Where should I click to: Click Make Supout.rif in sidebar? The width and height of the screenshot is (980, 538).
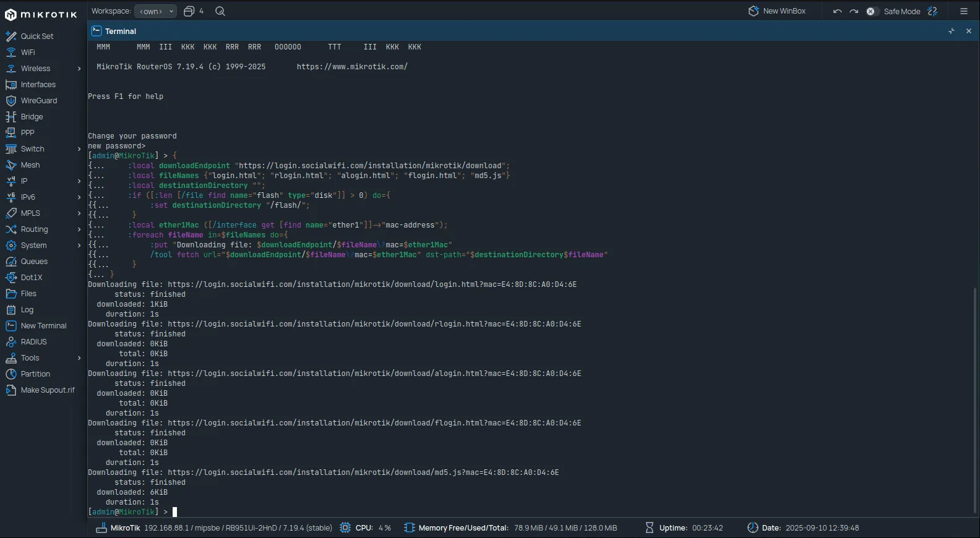point(47,390)
